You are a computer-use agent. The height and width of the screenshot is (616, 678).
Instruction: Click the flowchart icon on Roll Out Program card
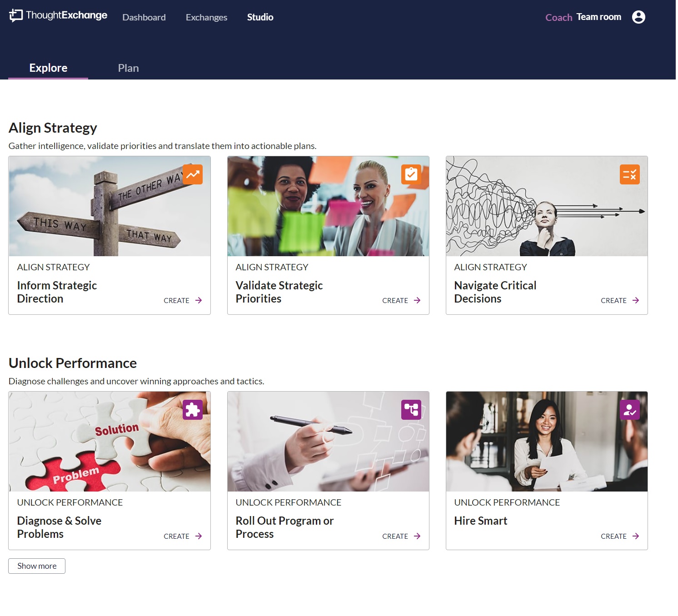click(x=411, y=410)
